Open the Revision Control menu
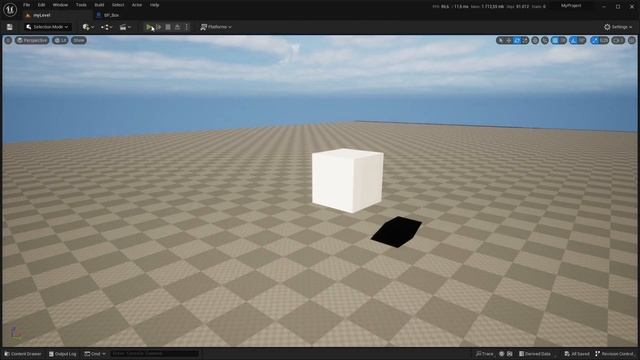 614,354
